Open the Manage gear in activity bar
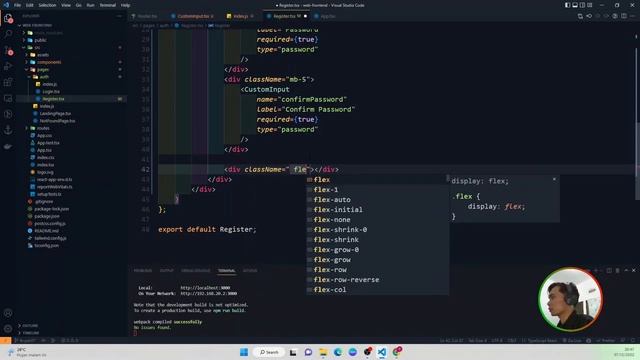640x360 pixels. point(8,329)
